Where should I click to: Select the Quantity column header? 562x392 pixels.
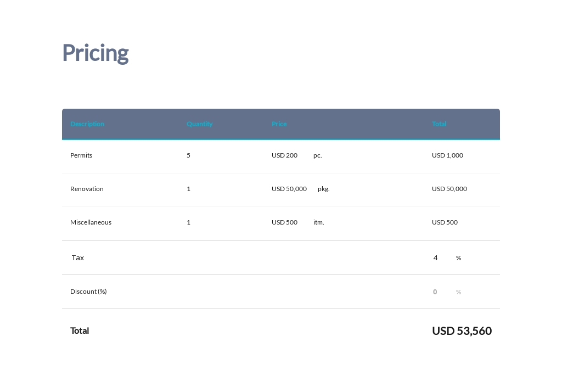pyautogui.click(x=199, y=124)
